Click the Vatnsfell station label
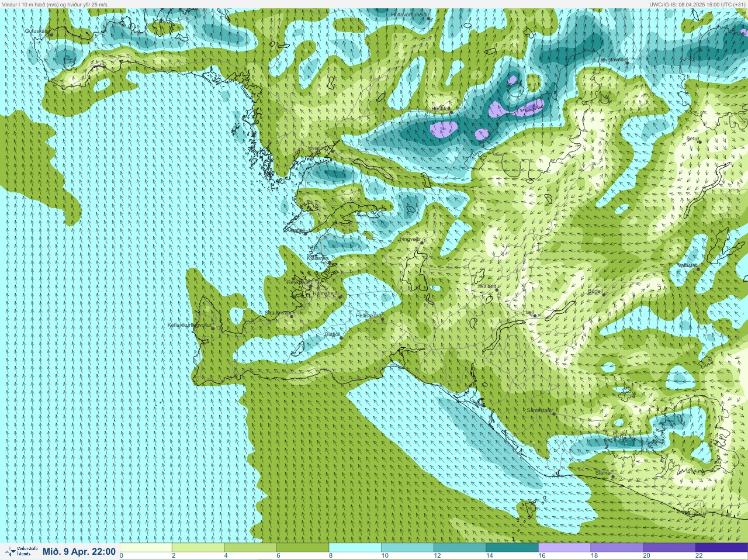 pos(688,265)
